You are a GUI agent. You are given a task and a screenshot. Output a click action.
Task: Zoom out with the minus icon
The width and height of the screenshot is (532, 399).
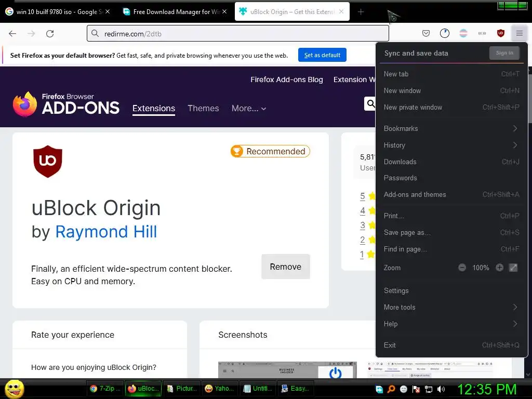(462, 268)
